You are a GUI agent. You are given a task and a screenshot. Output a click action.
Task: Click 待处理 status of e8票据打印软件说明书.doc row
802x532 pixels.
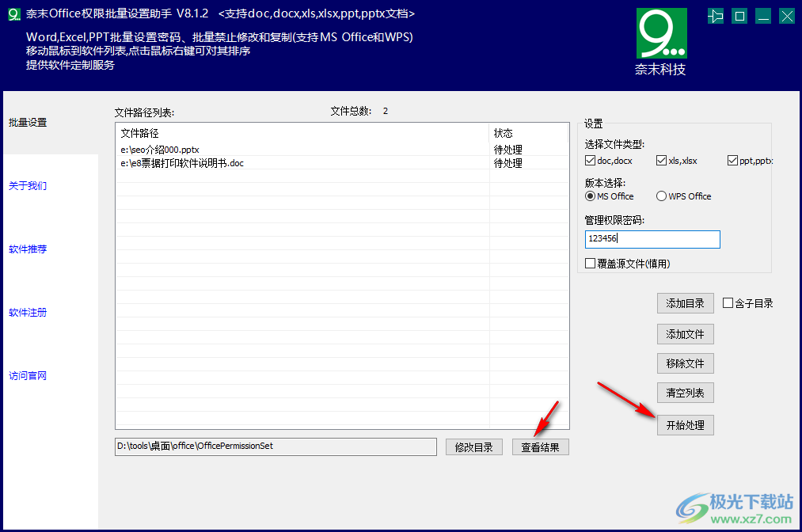(508, 163)
